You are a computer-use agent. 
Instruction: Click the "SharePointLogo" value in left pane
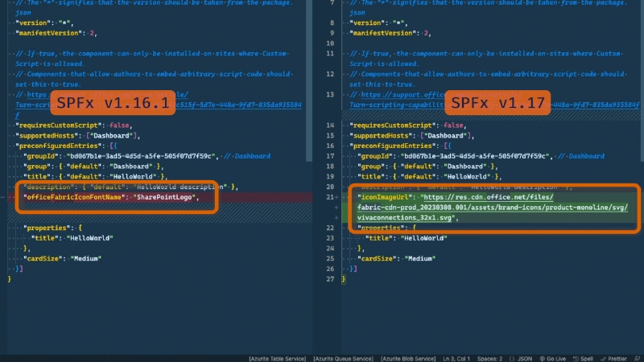[x=165, y=197]
